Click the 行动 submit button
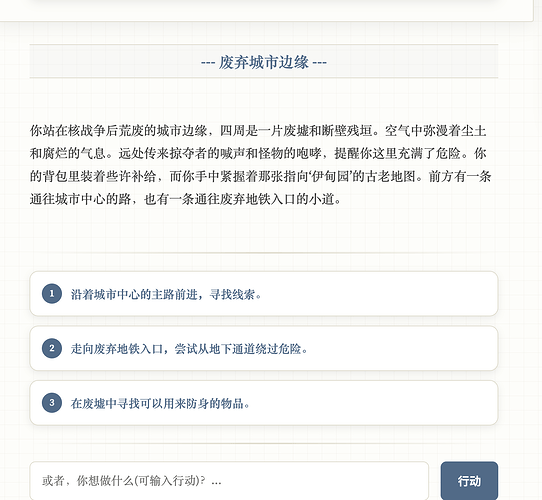542x500 pixels. pyautogui.click(x=469, y=481)
